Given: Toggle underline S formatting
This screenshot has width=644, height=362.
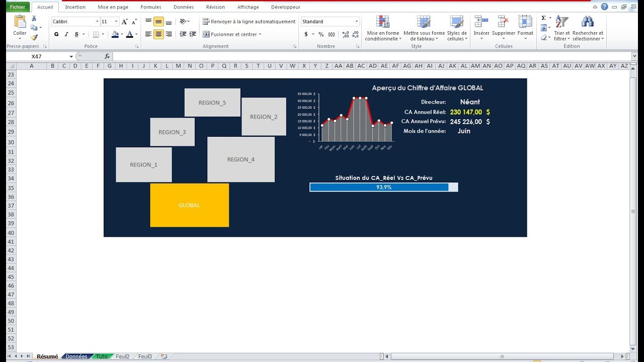Looking at the screenshot, I should pos(76,34).
